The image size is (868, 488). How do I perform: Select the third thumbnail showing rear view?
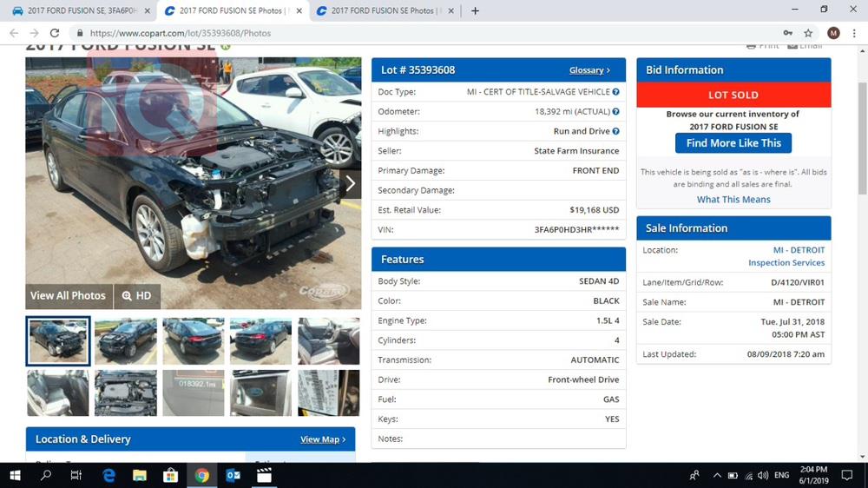[x=194, y=340]
